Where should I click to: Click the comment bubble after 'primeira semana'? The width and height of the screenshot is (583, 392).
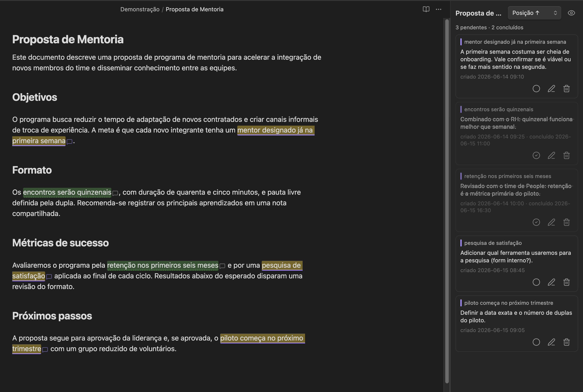(x=69, y=141)
